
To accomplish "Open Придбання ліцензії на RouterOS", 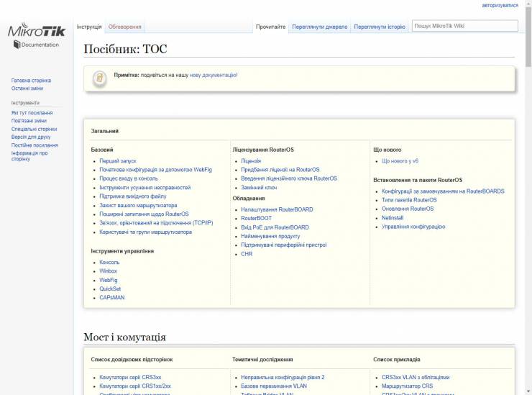I will click(280, 170).
